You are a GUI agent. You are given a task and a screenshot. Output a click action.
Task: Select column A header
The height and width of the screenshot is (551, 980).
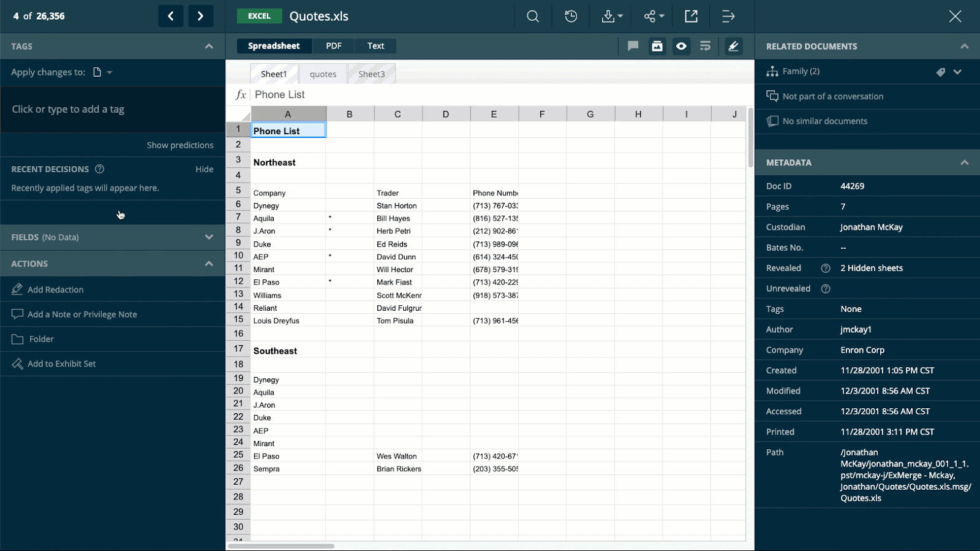[x=288, y=114]
